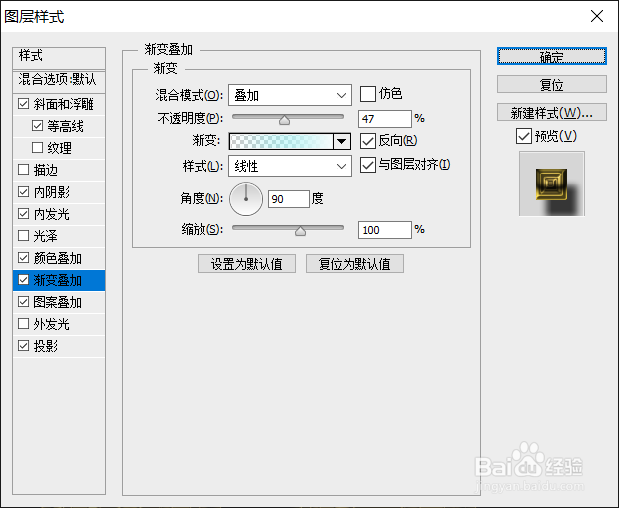Select 样式 in the styles list
This screenshot has width=619, height=508.
click(59, 56)
